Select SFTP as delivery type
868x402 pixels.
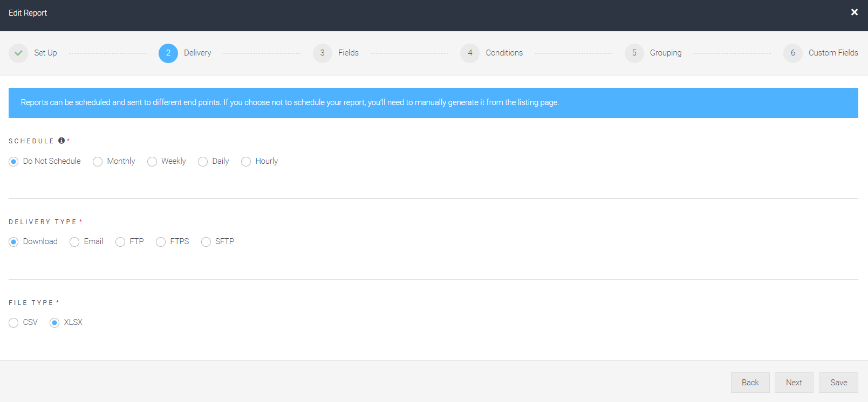(x=206, y=242)
